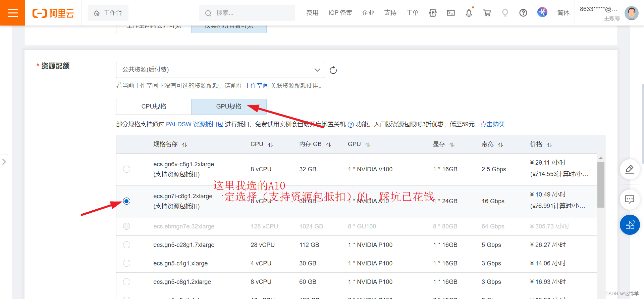Click the 112 GB memory cell
Screen dimensions: 644x299
(309, 245)
